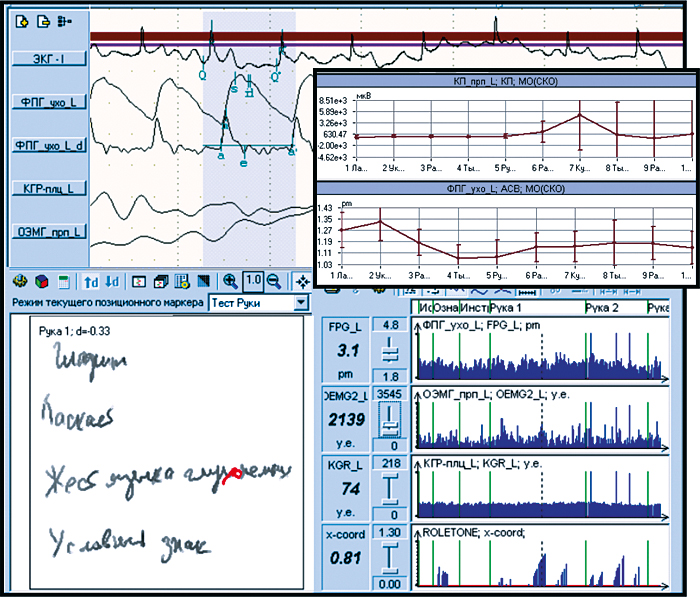
Task: Click the zoom in magnifier icon
Action: click(230, 282)
